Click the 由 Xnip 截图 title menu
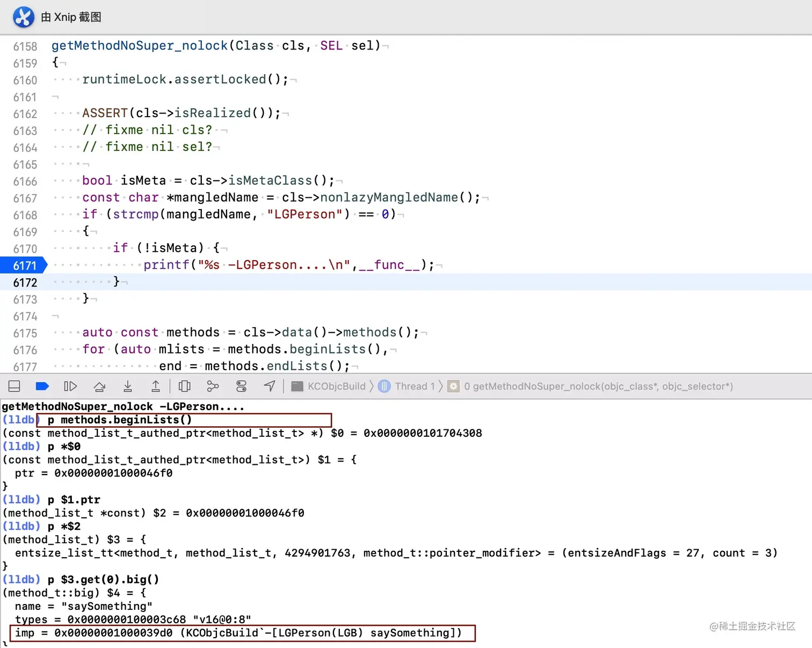812x648 pixels. pyautogui.click(x=70, y=17)
